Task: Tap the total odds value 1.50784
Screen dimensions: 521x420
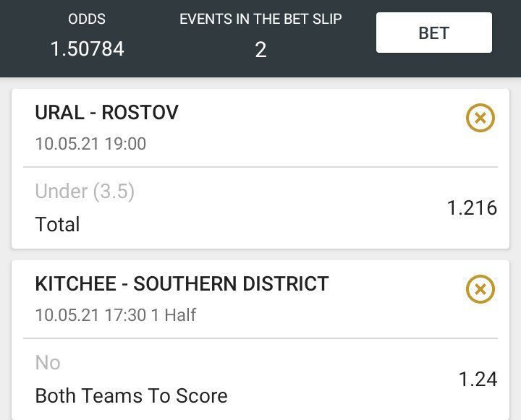Action: [87, 49]
